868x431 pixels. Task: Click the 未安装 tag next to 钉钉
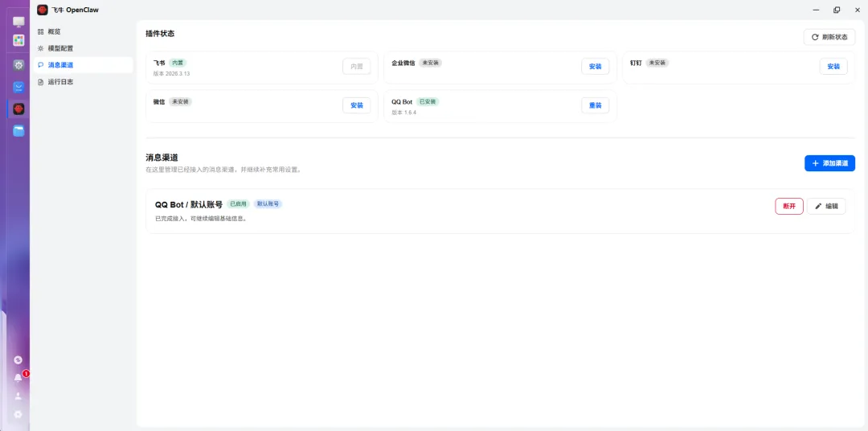pos(657,63)
